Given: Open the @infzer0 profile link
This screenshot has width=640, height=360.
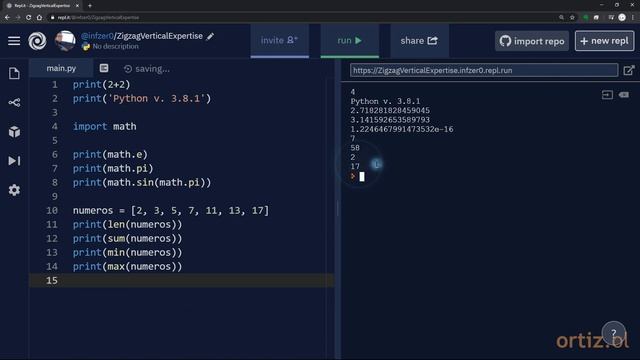Looking at the screenshot, I should click(x=97, y=36).
